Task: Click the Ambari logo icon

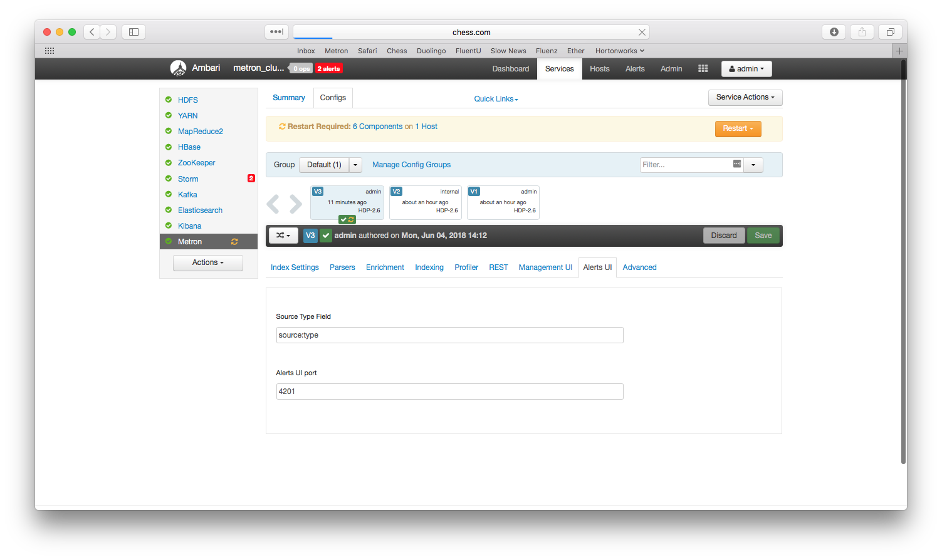Action: click(178, 68)
